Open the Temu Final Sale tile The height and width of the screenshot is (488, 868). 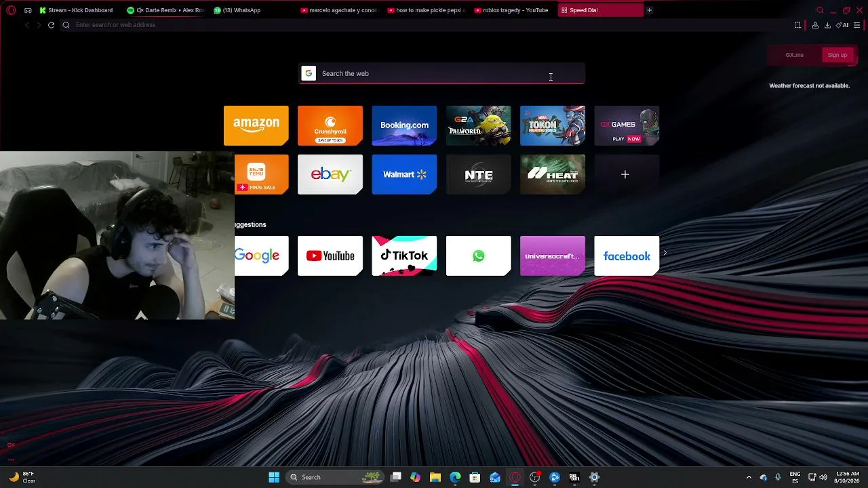coord(262,174)
